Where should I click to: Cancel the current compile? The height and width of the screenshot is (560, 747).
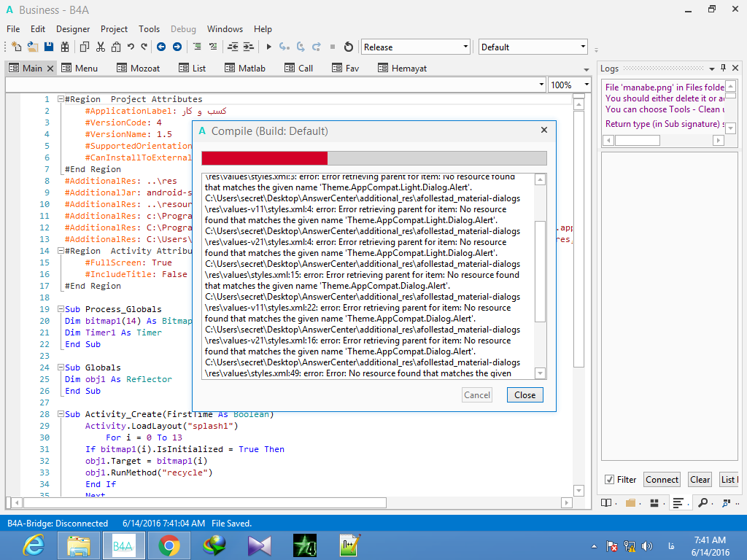(x=476, y=394)
